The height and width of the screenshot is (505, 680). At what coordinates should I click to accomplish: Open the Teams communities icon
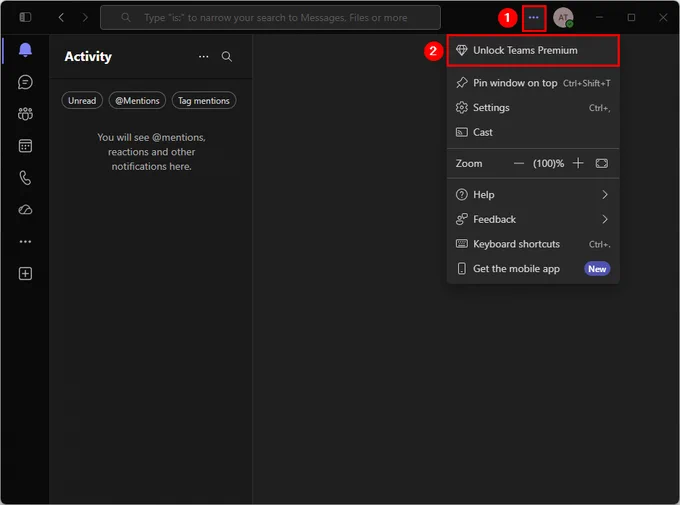point(25,114)
